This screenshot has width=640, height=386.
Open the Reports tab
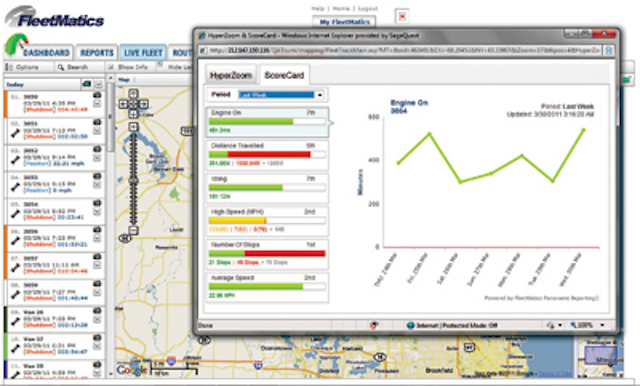tap(97, 53)
